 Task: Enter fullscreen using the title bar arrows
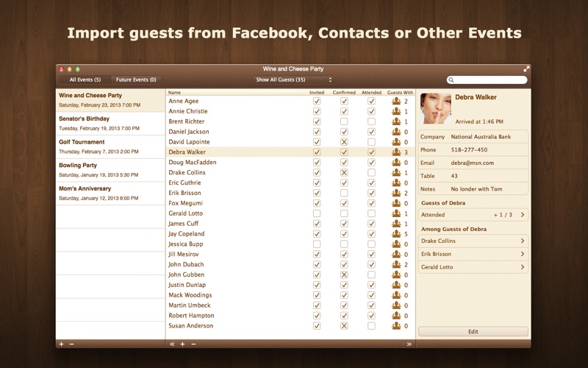coord(526,68)
